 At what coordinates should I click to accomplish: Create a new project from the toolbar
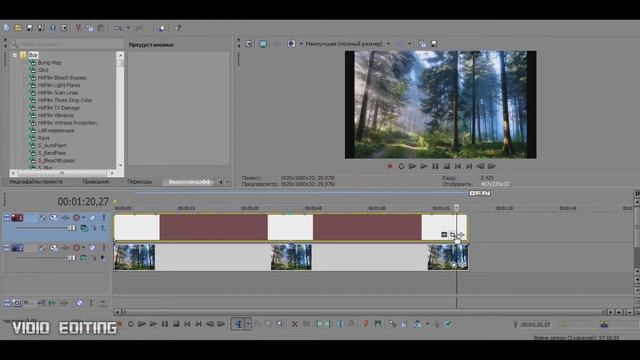[x=7, y=28]
